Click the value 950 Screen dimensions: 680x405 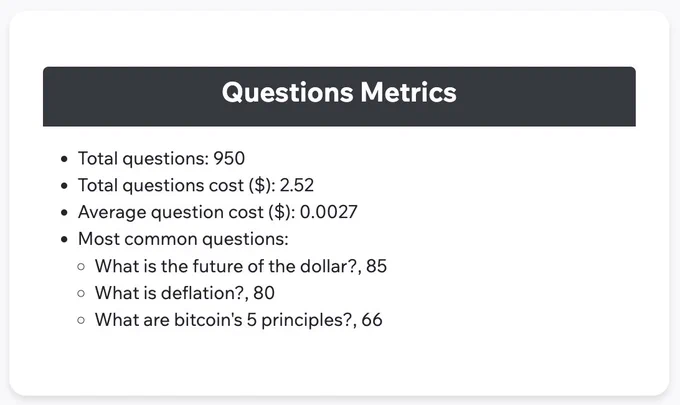[x=229, y=158]
